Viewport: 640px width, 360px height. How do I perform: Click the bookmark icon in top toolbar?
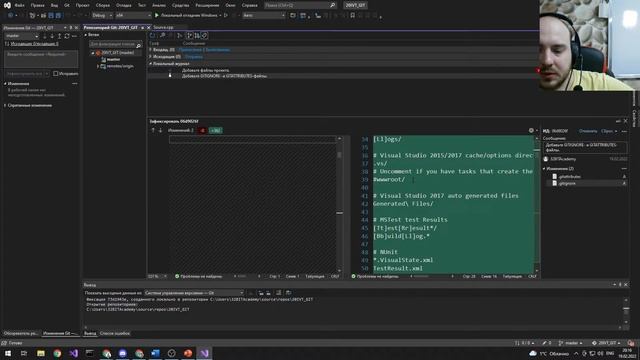tap(353, 16)
